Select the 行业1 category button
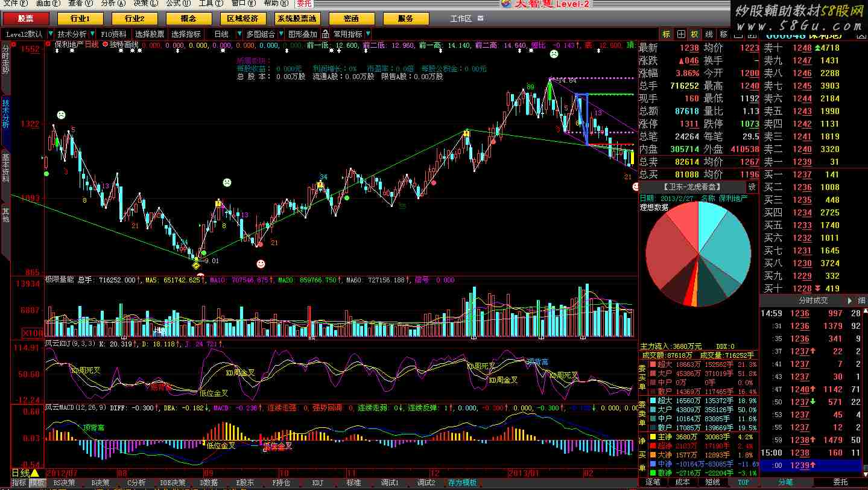This screenshot has height=490, width=868. pyautogui.click(x=80, y=19)
